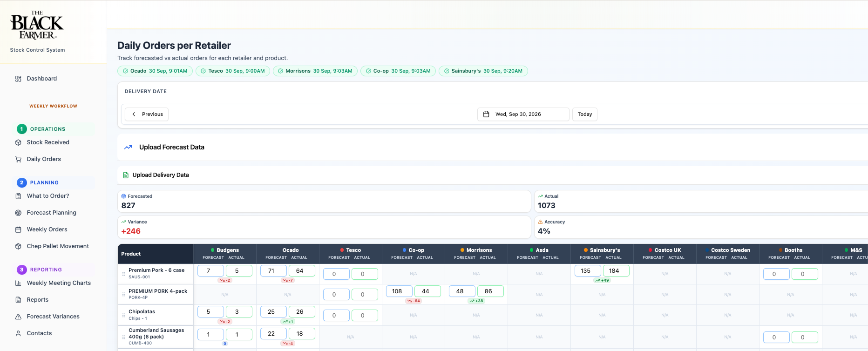The width and height of the screenshot is (868, 351).
Task: Edit Ocado actual for Premium Pork 6 case
Action: 302,271
